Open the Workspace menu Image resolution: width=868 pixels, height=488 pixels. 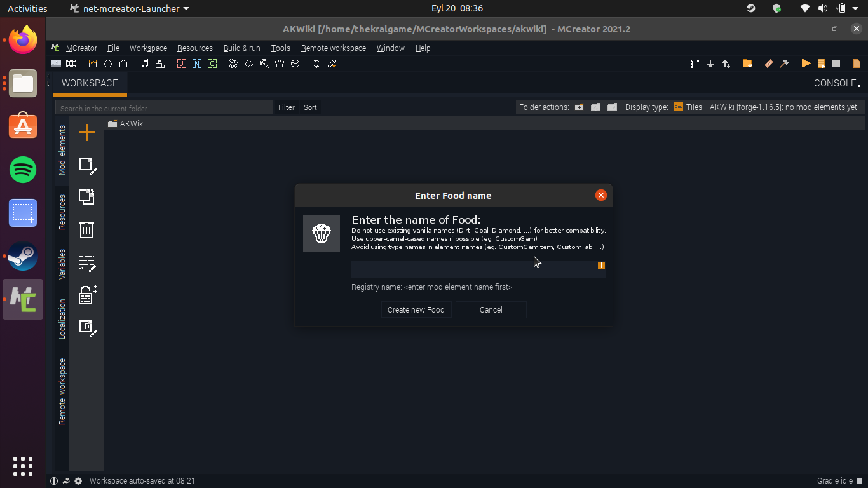click(x=148, y=48)
